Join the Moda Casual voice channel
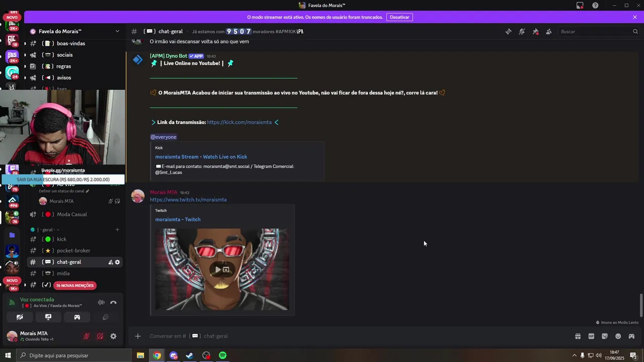The width and height of the screenshot is (644, 362). pos(72,214)
